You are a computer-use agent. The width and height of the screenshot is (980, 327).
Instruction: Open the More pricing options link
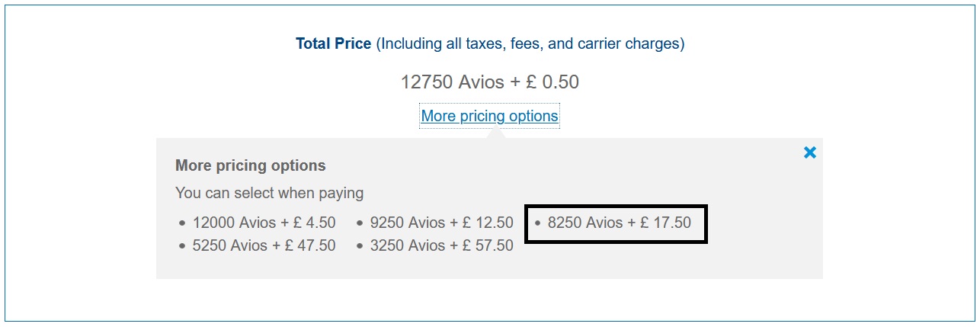[x=489, y=116]
